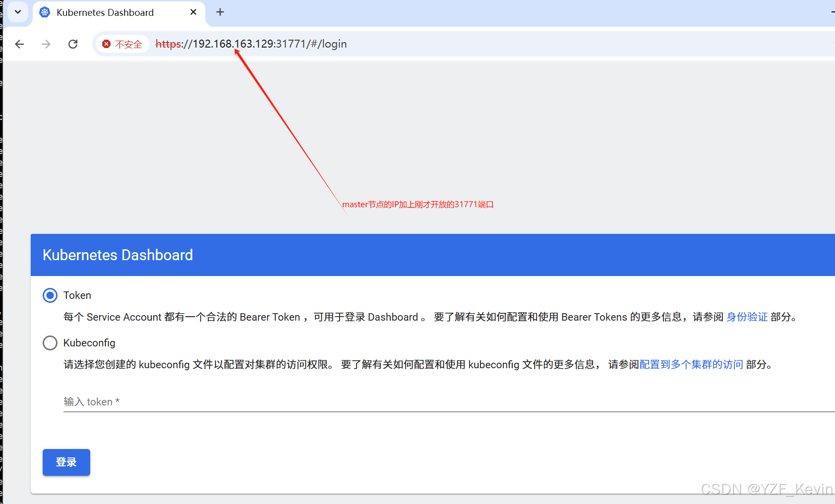Open the 配置到多个集群的访问 link
This screenshot has width=835, height=504.
click(x=691, y=365)
